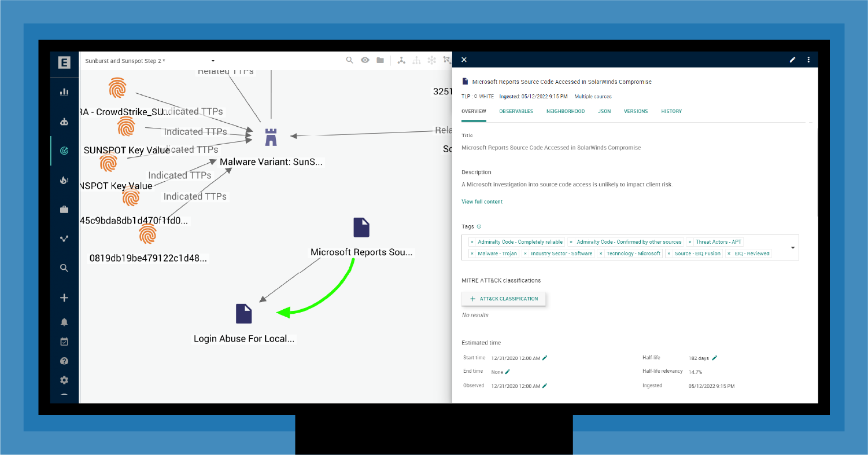Open the search magnifier in the sidebar

click(64, 268)
